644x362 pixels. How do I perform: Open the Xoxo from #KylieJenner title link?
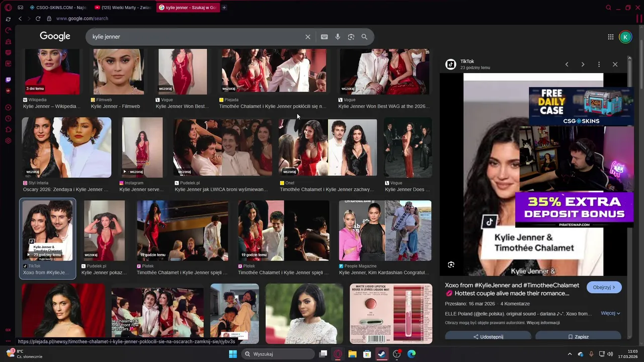512,289
